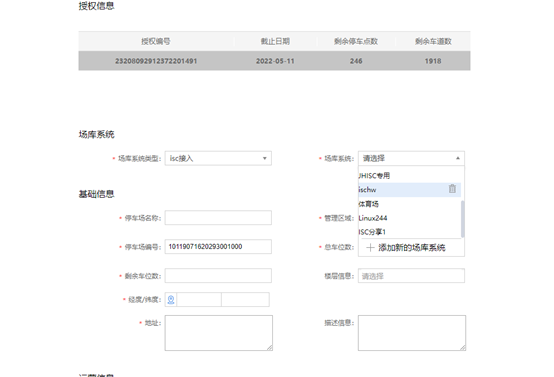554x377 pixels.
Task: Click the dropdown list scrollbar
Action: [x=462, y=219]
